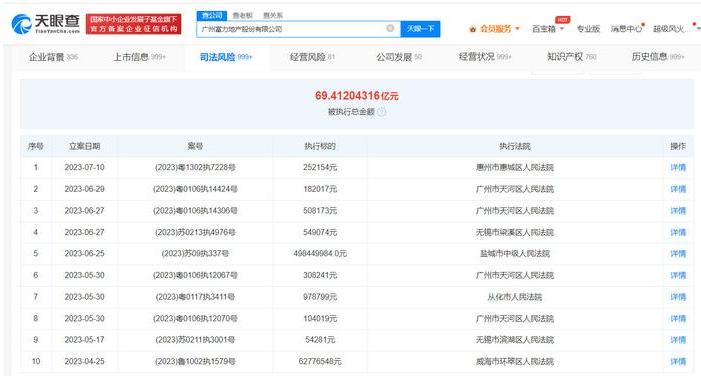This screenshot has width=701, height=376.
Task: Click the 立案日期 column header
Action: tap(84, 146)
